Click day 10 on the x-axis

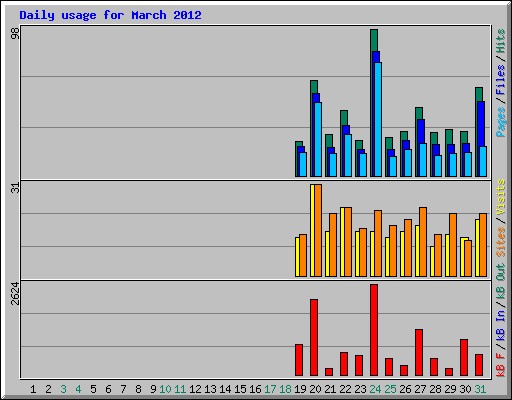point(165,389)
